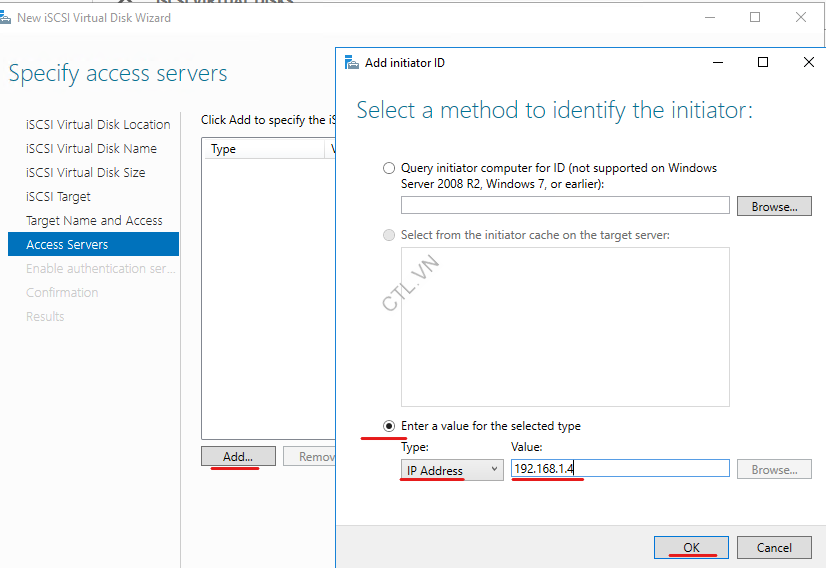
Task: Go to iSCSI Virtual Disk Location step
Action: [x=98, y=124]
